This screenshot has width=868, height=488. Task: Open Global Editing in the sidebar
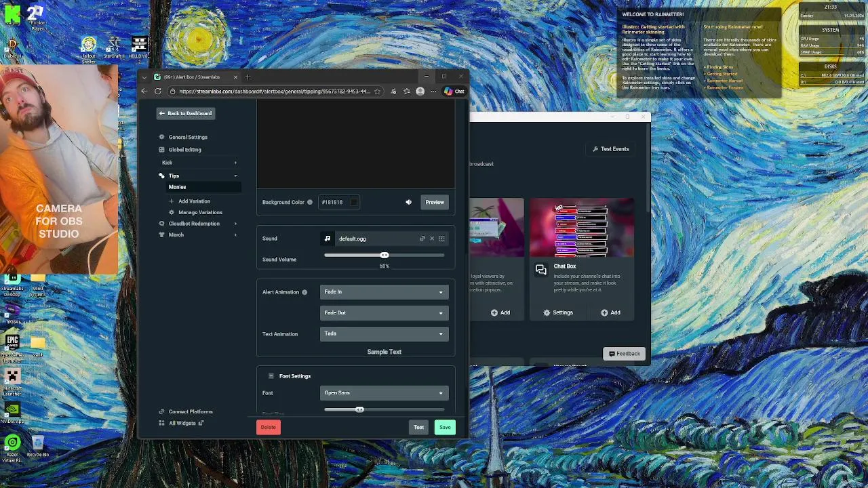(x=184, y=150)
